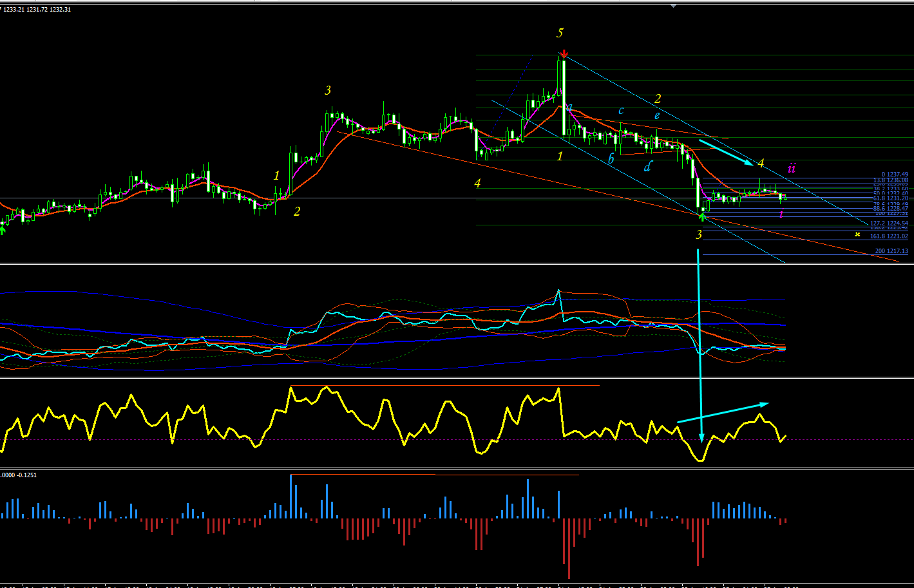Select the red horizontal line above the oscillator peaks
This screenshot has height=588, width=914.
click(444, 386)
